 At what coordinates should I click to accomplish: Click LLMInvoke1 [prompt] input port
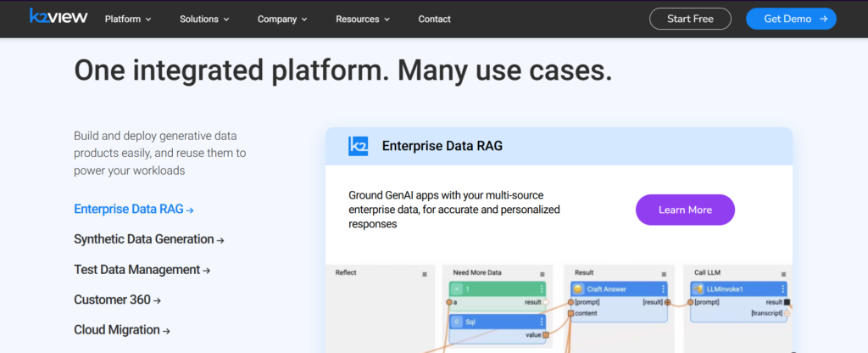click(x=690, y=302)
